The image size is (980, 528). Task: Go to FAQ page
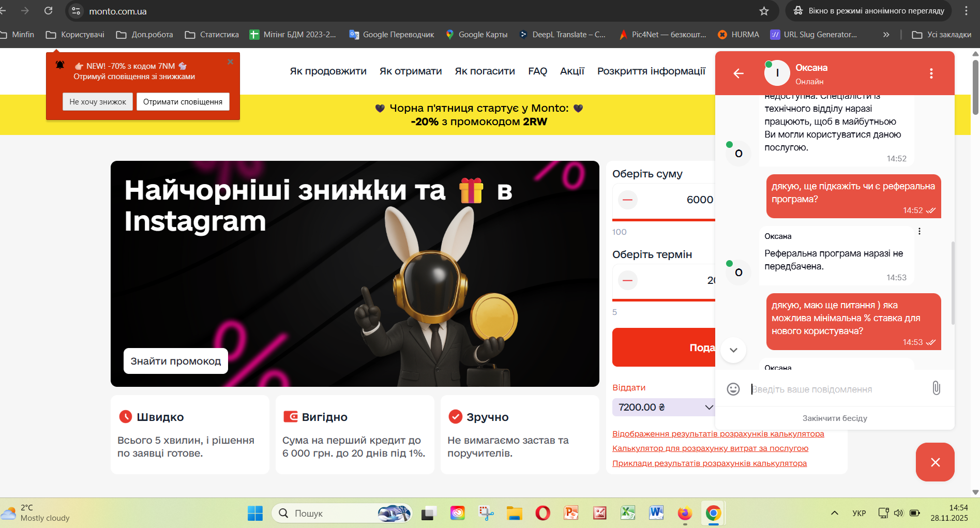pos(537,71)
